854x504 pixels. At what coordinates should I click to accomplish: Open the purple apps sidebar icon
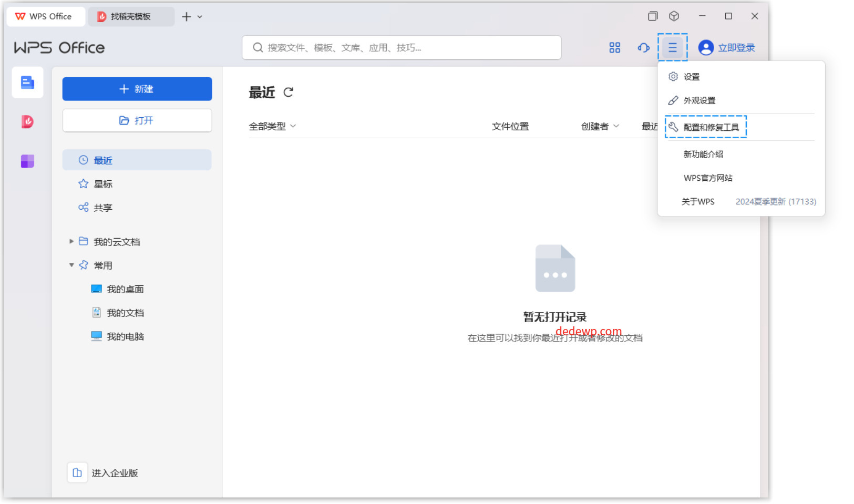[27, 161]
